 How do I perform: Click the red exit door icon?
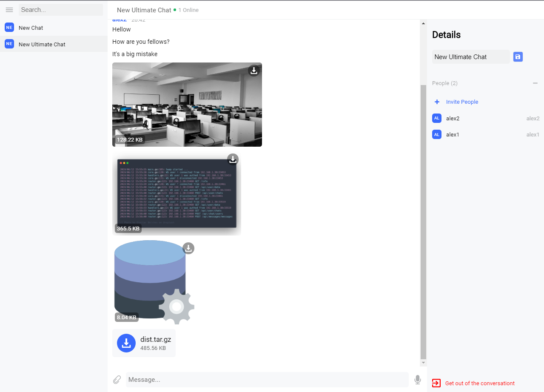click(x=436, y=383)
